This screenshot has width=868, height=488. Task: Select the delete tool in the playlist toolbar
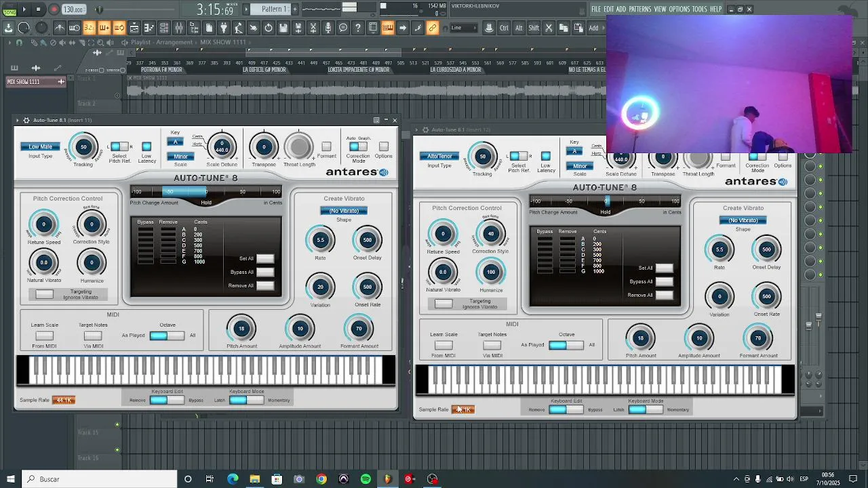tap(53, 43)
